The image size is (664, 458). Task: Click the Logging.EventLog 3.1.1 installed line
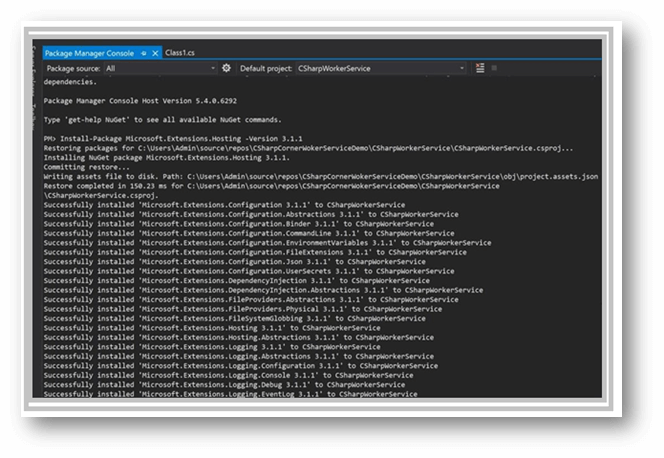tap(230, 394)
